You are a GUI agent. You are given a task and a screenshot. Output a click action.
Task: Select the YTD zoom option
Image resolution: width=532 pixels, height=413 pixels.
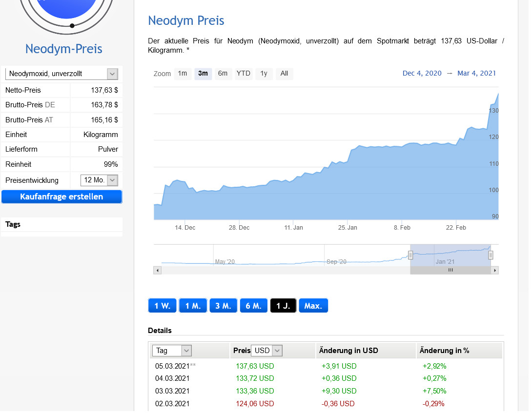click(245, 74)
